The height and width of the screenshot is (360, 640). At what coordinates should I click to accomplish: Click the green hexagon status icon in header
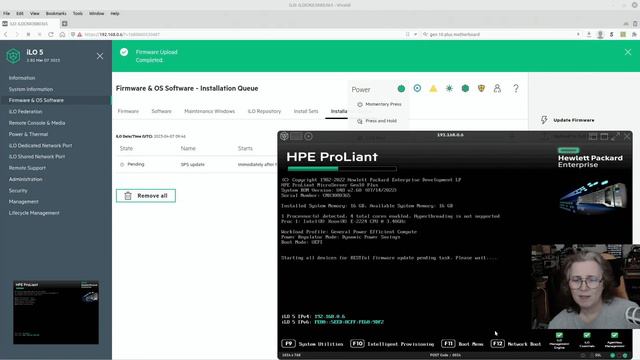click(x=465, y=88)
